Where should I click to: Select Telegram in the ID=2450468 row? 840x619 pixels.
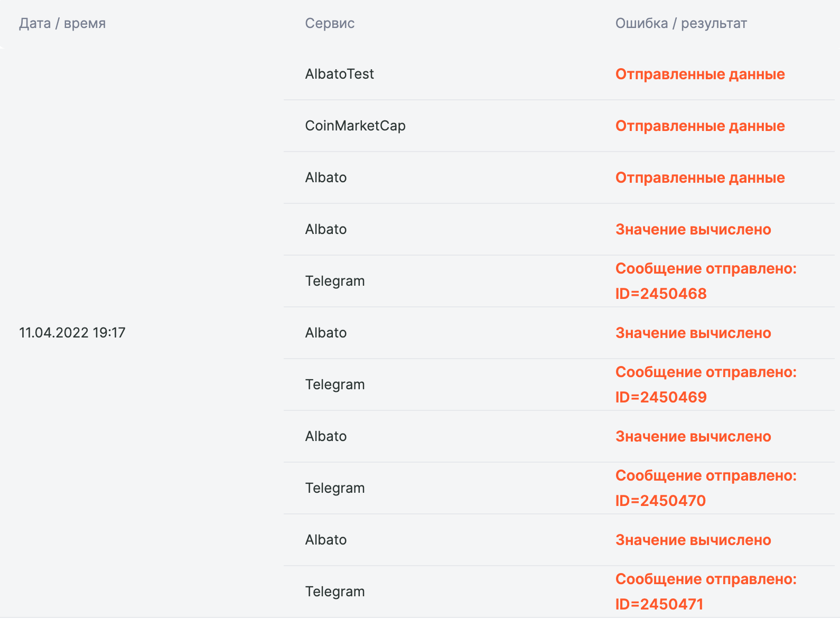click(335, 281)
